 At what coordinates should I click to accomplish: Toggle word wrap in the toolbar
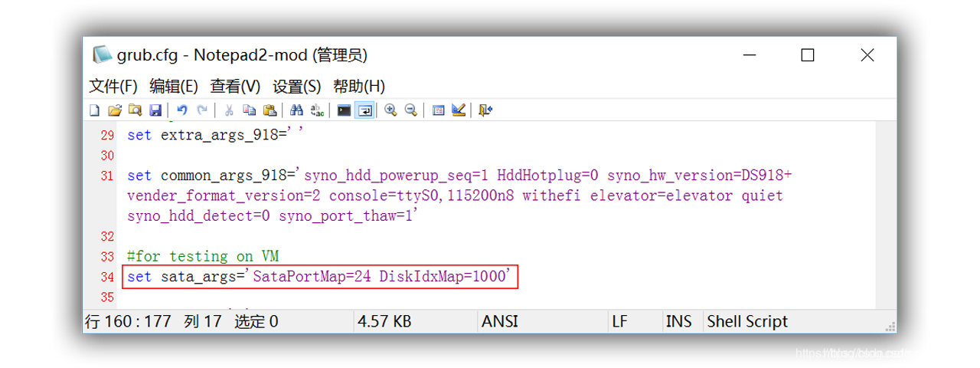pyautogui.click(x=364, y=110)
